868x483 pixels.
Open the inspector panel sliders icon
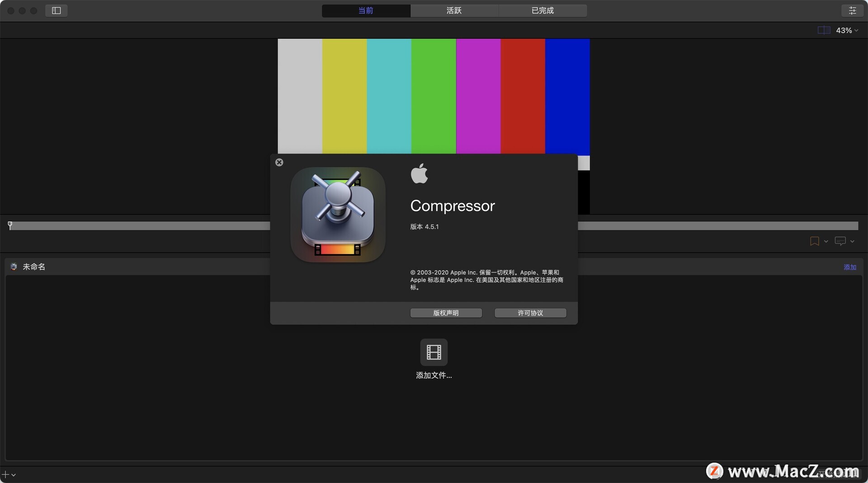pos(852,10)
